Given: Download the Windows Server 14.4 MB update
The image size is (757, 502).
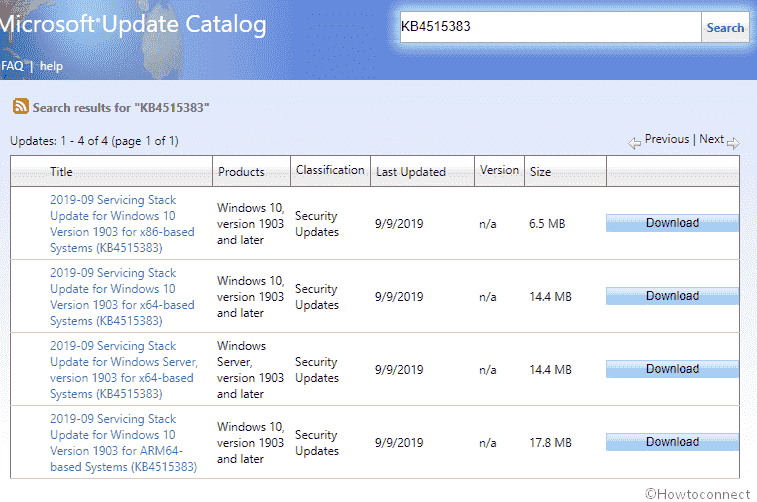Looking at the screenshot, I should [672, 369].
